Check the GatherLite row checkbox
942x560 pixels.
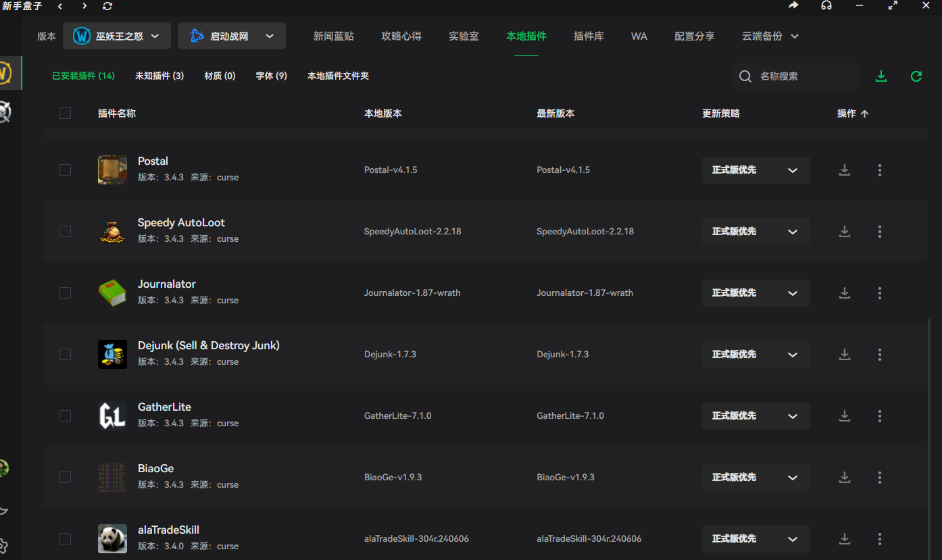65,416
